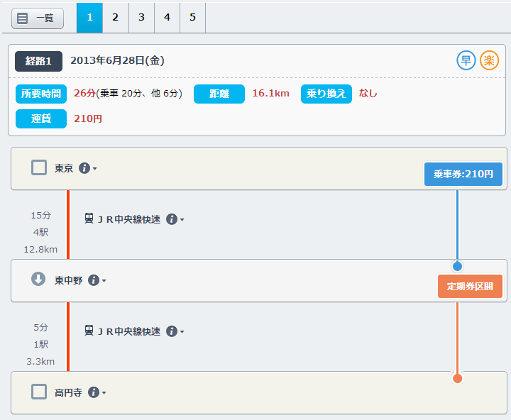Image resolution: width=511 pixels, height=420 pixels.
Task: Click the 一覧 list button
Action: [x=38, y=18]
